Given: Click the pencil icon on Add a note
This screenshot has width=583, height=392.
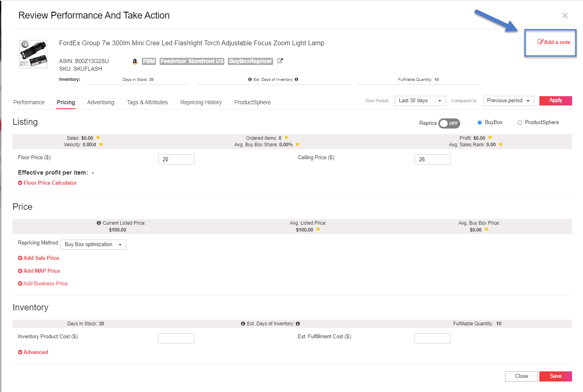Looking at the screenshot, I should pos(539,42).
